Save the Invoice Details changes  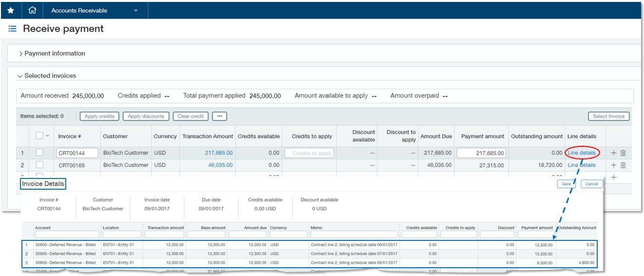pos(566,184)
